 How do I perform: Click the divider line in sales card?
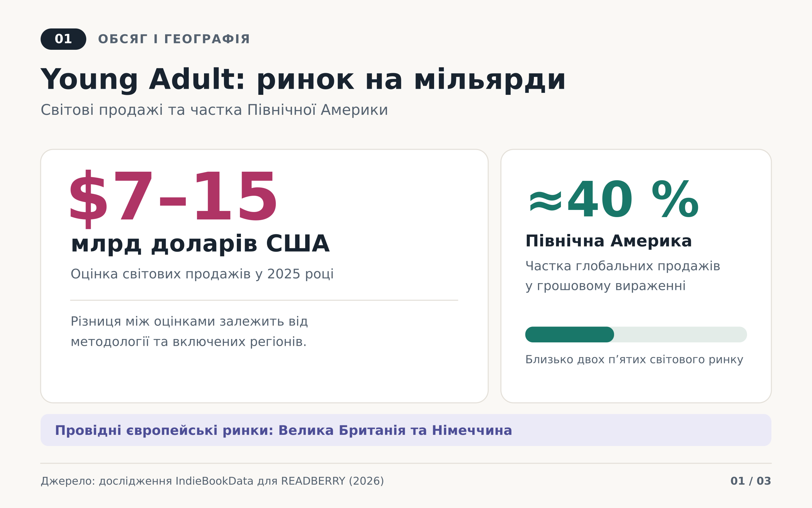264,300
